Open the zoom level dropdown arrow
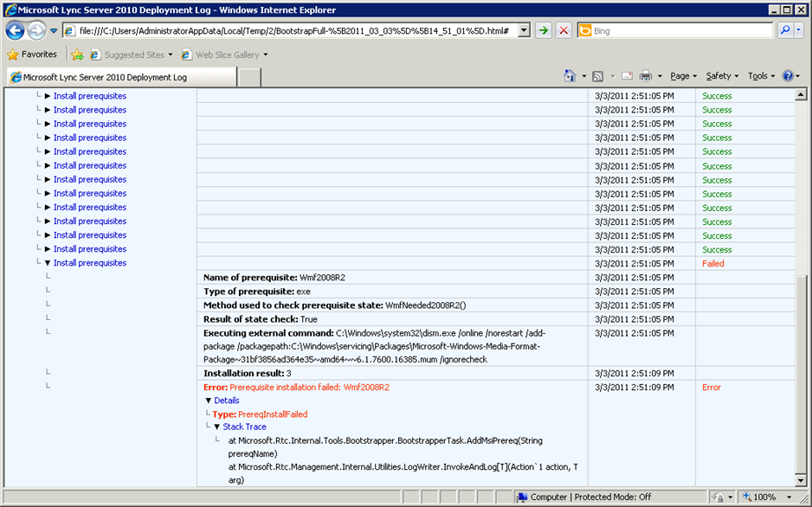 click(x=789, y=497)
